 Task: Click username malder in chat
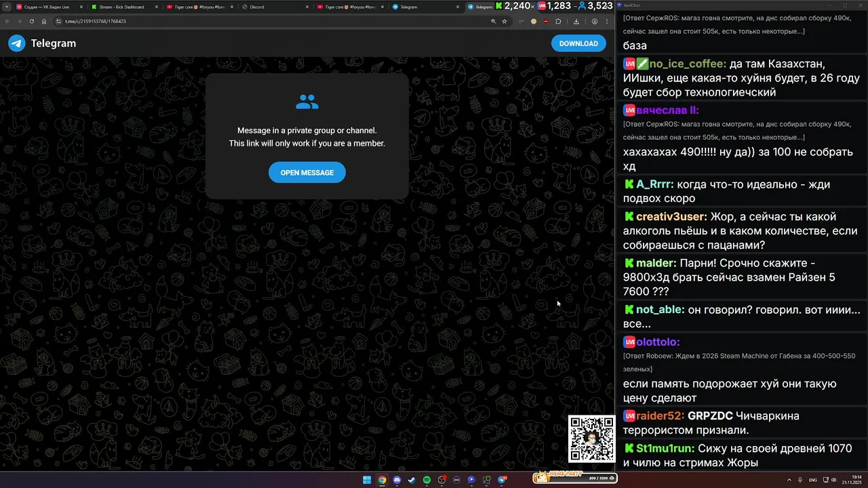point(656,263)
